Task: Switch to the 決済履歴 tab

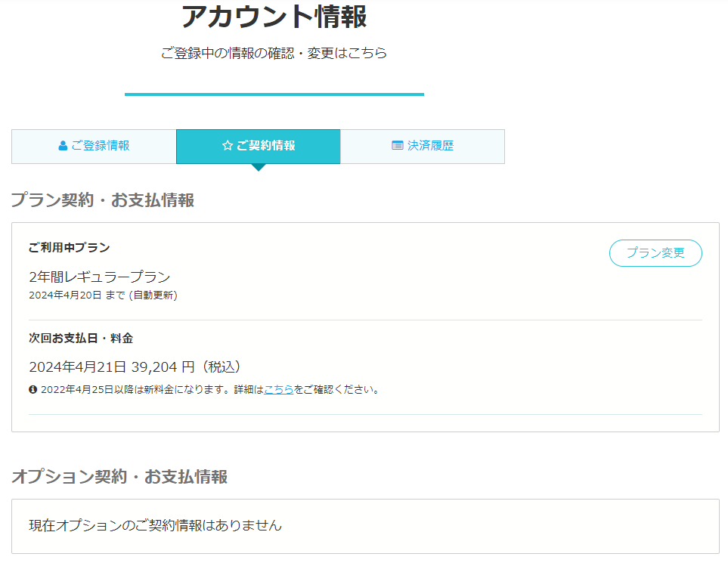Action: coord(423,146)
